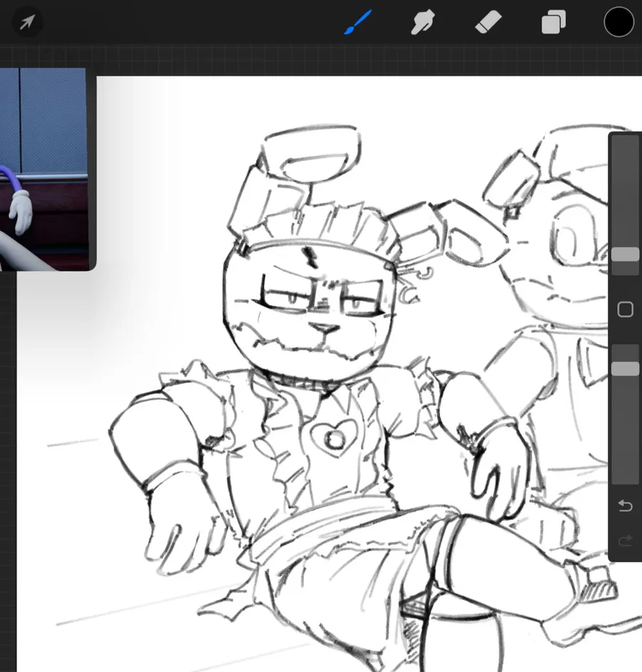This screenshot has width=642, height=672.
Task: Tap the square modify button in sidebar
Action: click(x=625, y=310)
